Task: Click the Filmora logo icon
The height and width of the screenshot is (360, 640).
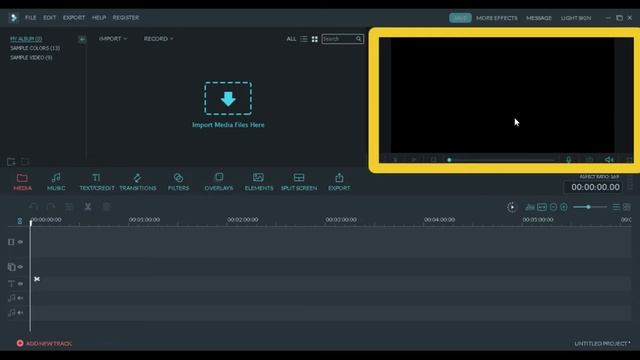Action: (13, 18)
